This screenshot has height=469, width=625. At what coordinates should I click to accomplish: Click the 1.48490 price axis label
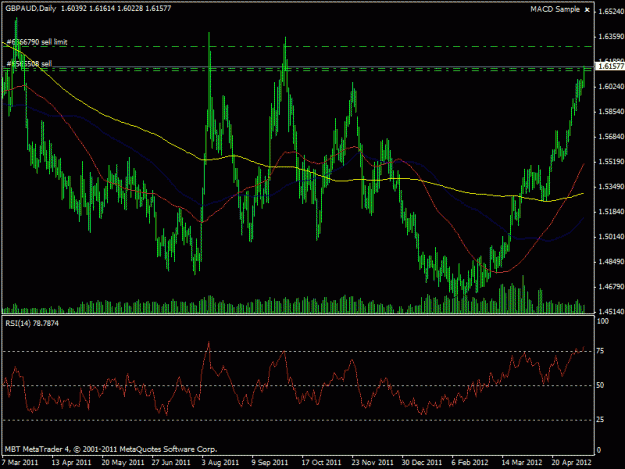pyautogui.click(x=611, y=262)
